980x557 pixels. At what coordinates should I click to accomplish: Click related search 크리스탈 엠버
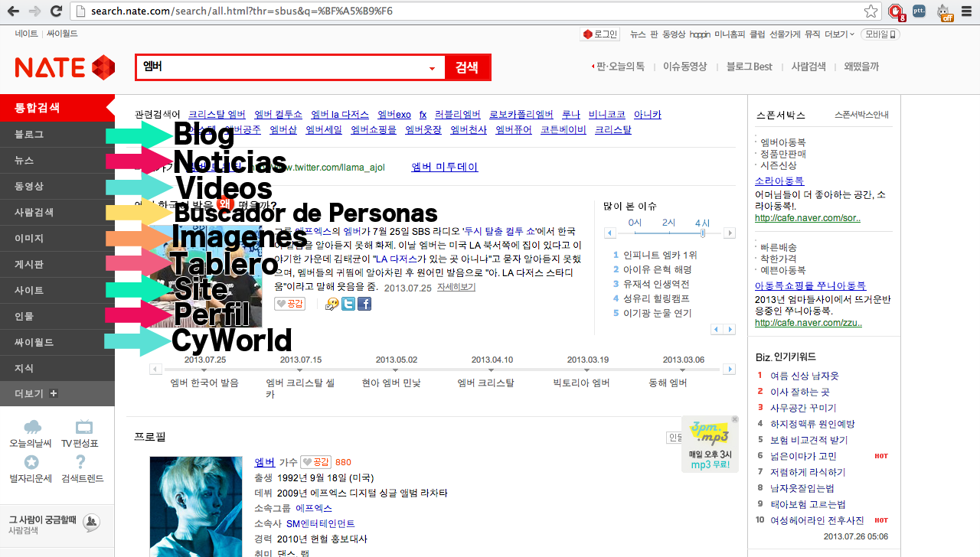pos(217,115)
